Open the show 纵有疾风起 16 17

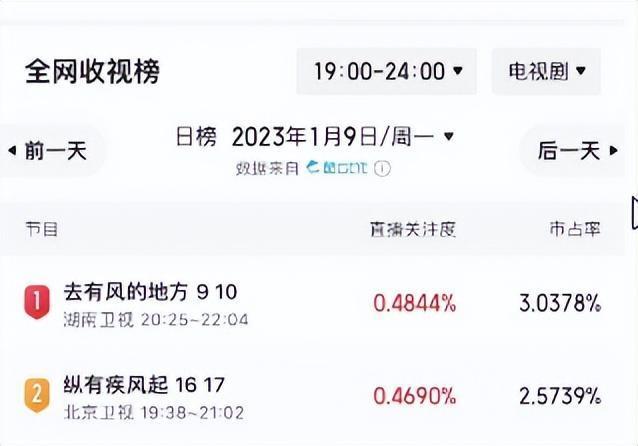[144, 385]
